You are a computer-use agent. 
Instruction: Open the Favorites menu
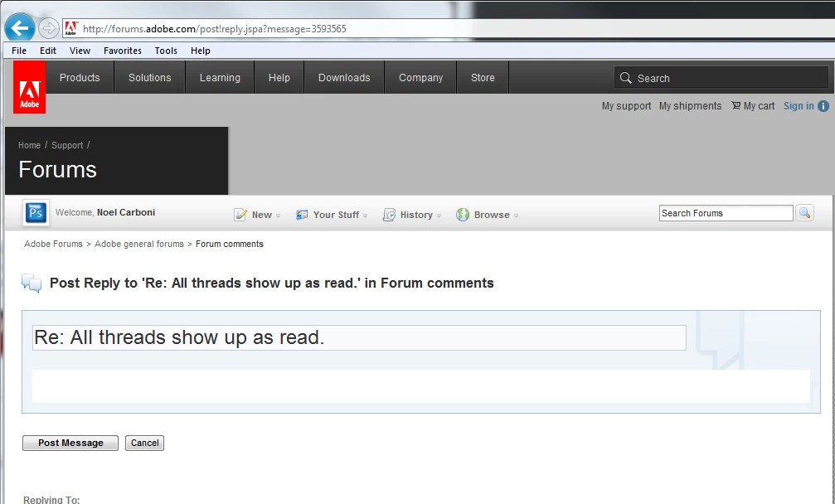click(x=123, y=51)
